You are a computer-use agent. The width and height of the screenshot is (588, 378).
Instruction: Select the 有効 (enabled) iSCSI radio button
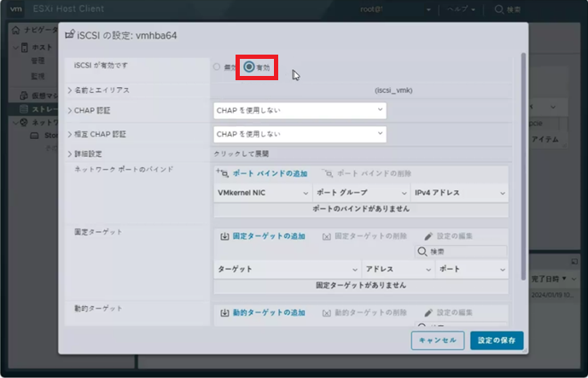click(249, 67)
